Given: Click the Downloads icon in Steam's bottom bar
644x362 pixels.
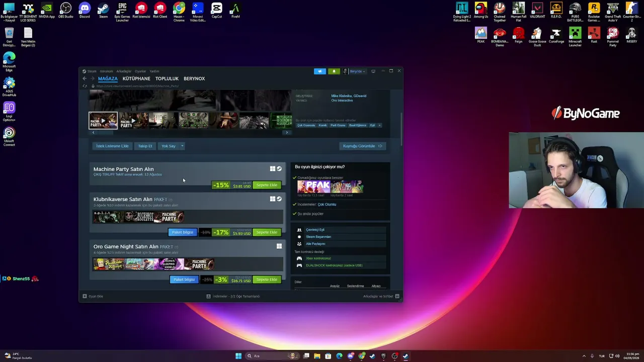Looking at the screenshot, I should pyautogui.click(x=208, y=296).
